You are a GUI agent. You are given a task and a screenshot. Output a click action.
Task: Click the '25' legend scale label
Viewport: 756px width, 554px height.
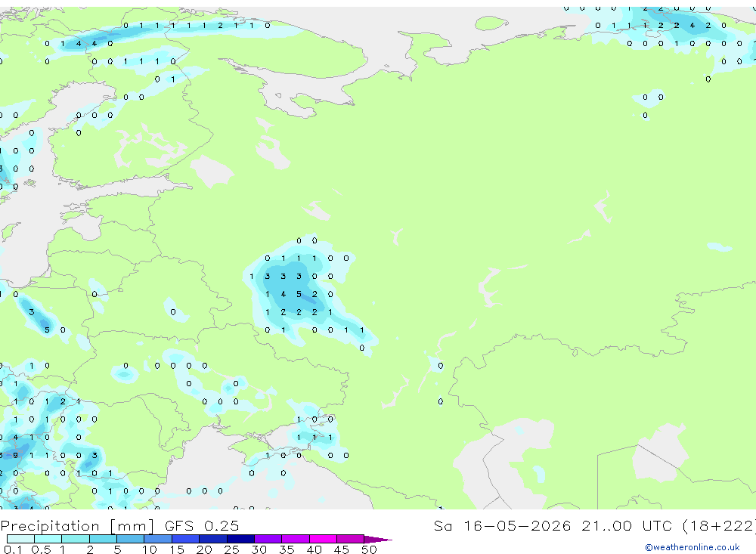point(231,549)
